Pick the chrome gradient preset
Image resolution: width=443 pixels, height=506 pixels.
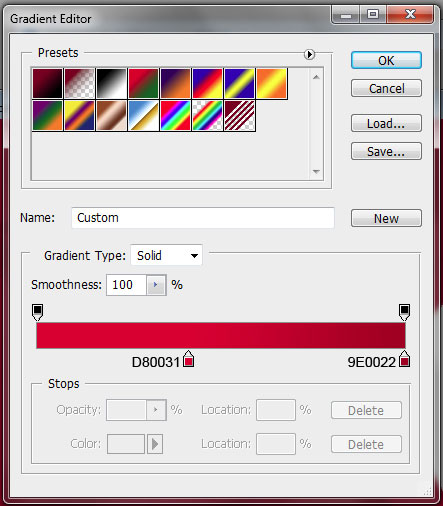(143, 115)
